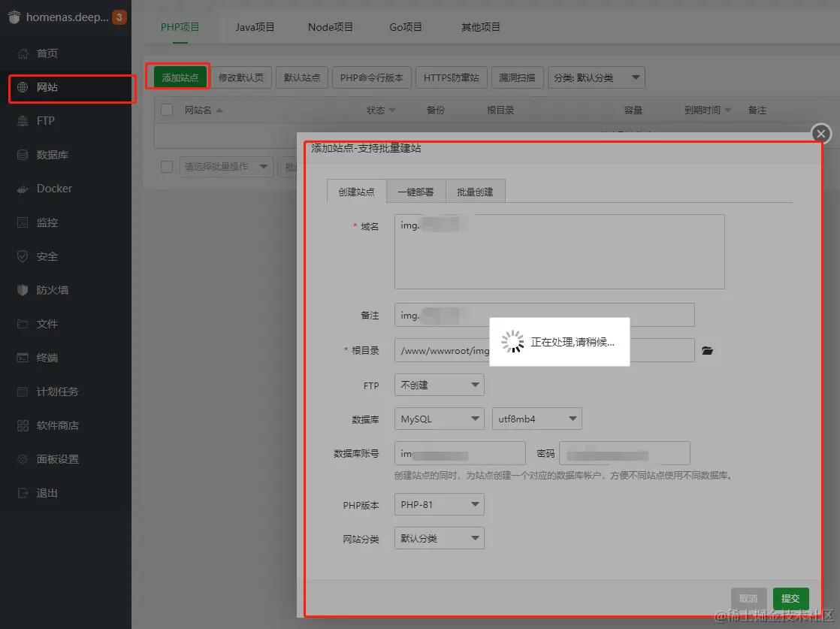Screen dimensions: 840x629
Task: Switch to the PHP项目 tab
Action: [180, 27]
